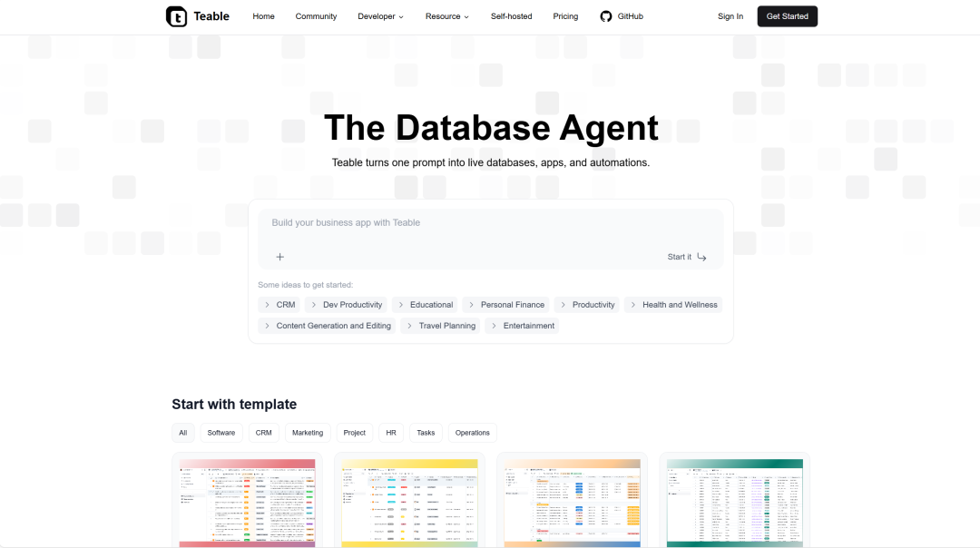
Task: Open the Pricing page
Action: [x=565, y=16]
